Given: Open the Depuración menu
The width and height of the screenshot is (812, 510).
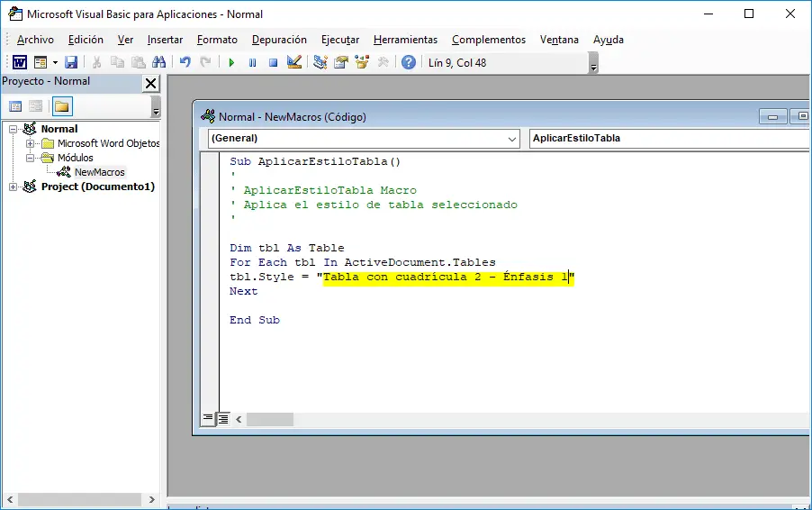Looking at the screenshot, I should 279,40.
